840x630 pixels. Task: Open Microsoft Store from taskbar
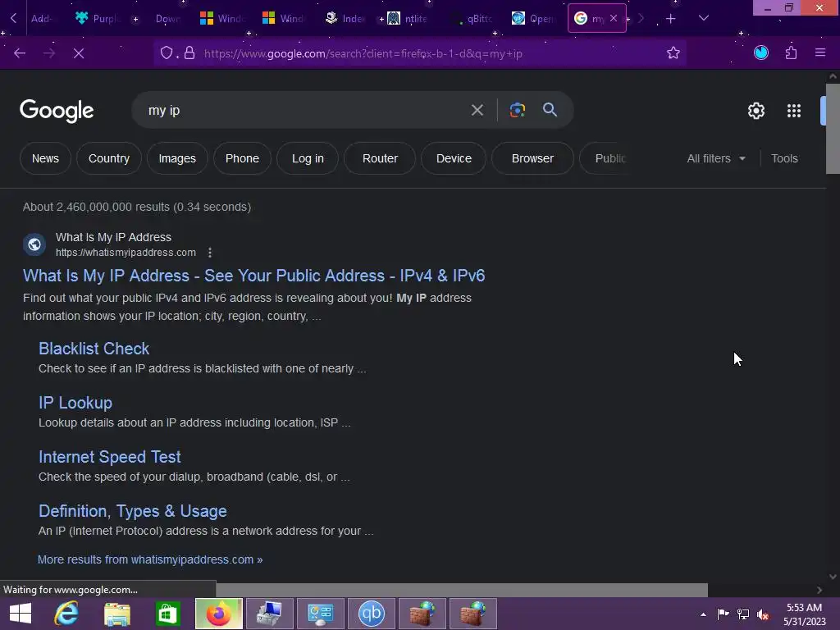[168, 614]
